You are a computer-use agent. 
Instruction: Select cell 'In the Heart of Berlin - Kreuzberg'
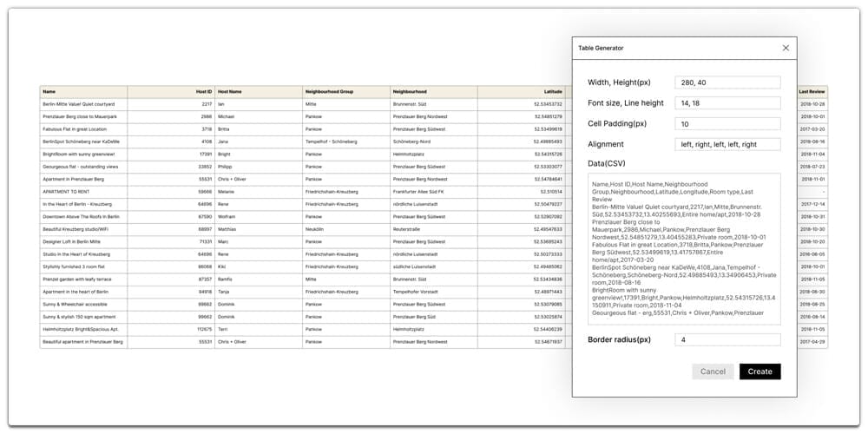coord(83,204)
